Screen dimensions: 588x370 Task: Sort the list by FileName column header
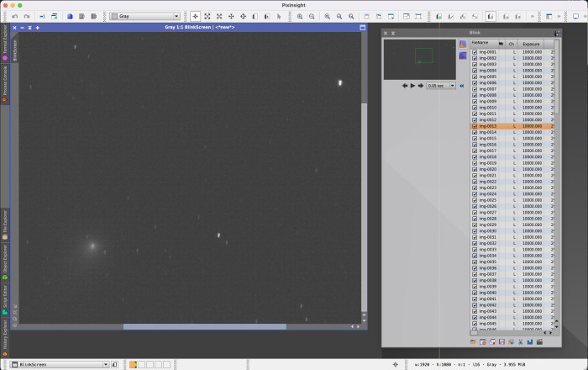coord(487,44)
